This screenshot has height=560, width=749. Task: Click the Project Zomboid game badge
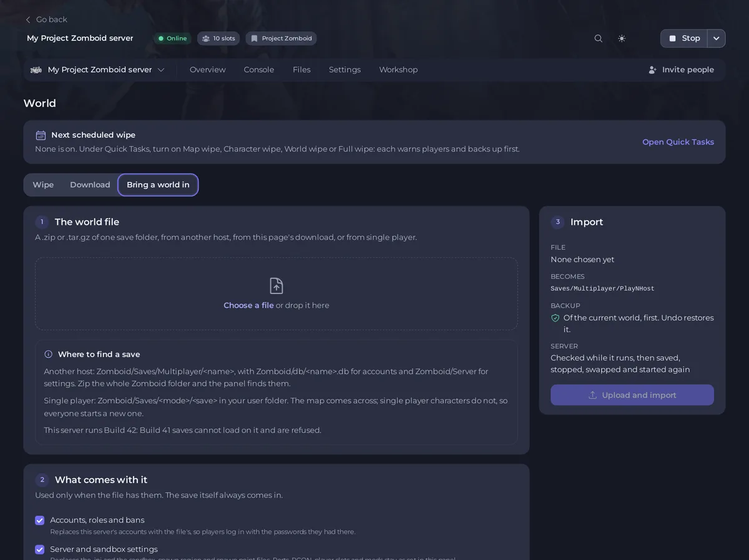pos(281,39)
